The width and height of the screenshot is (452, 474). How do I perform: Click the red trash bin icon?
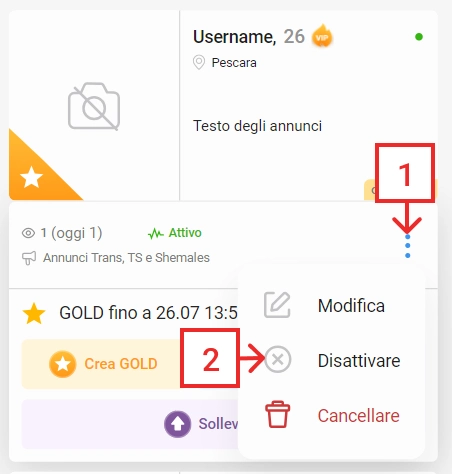click(x=277, y=414)
